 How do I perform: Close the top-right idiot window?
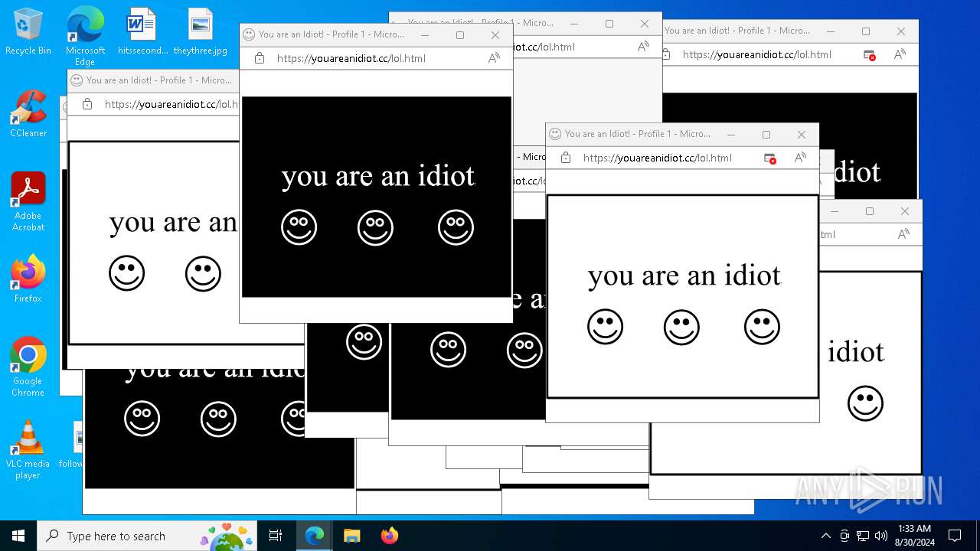pos(901,31)
